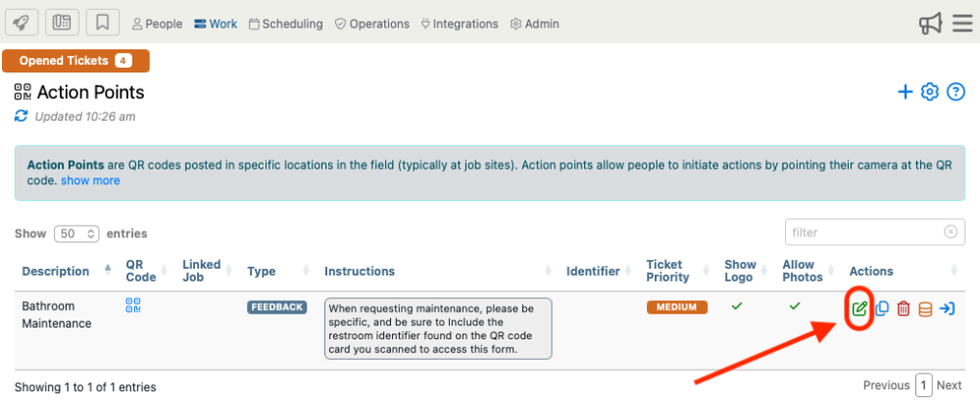Open the hamburger menu icon

962,24
